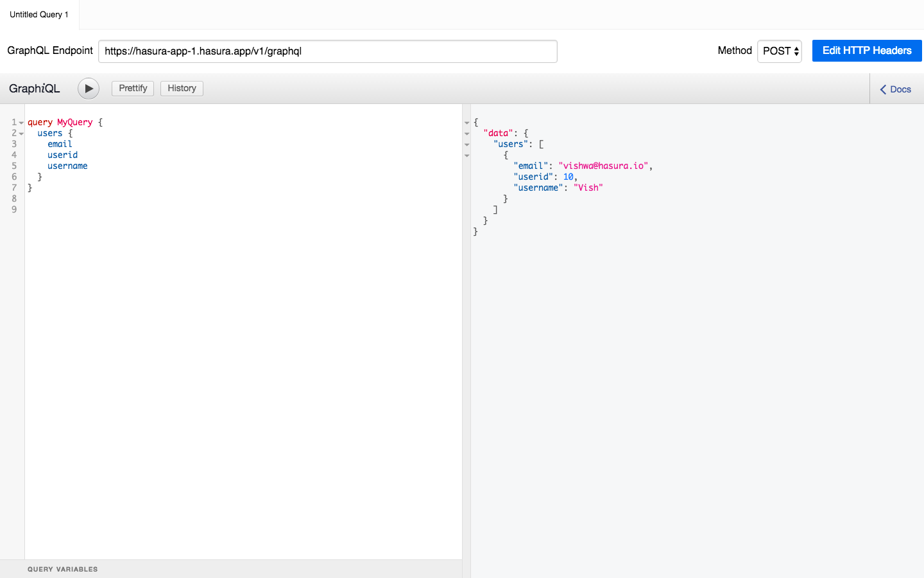Click the users field in query editor
This screenshot has height=578, width=924.
(x=50, y=133)
